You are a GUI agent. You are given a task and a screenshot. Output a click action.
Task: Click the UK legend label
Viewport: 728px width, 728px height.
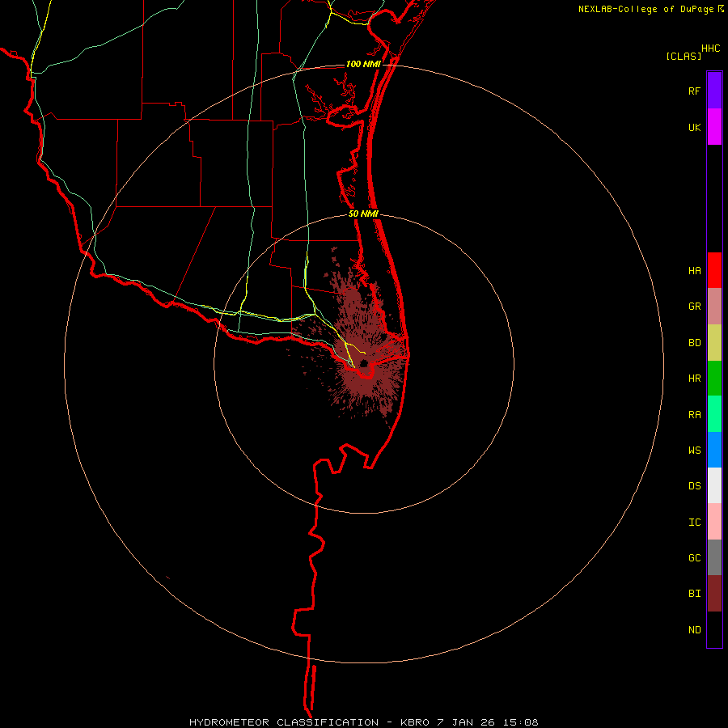[x=694, y=128]
